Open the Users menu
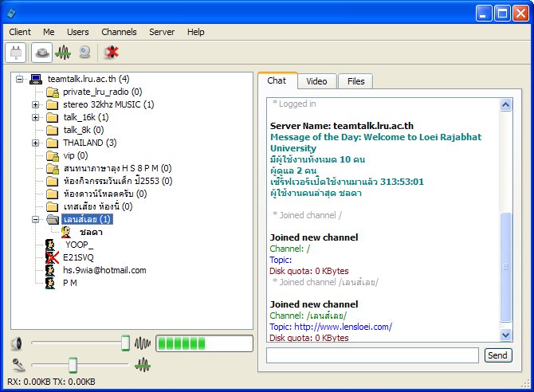This screenshot has height=392, width=534. [x=77, y=32]
